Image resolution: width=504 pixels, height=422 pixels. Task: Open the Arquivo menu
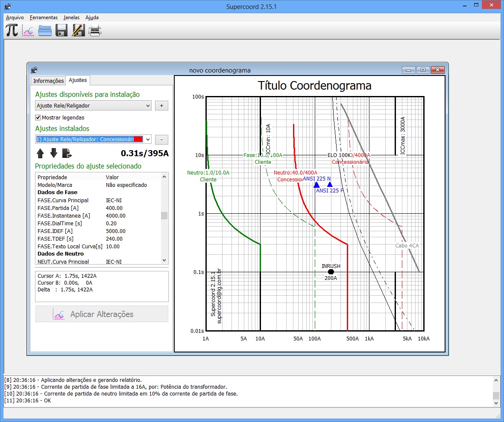tap(15, 17)
